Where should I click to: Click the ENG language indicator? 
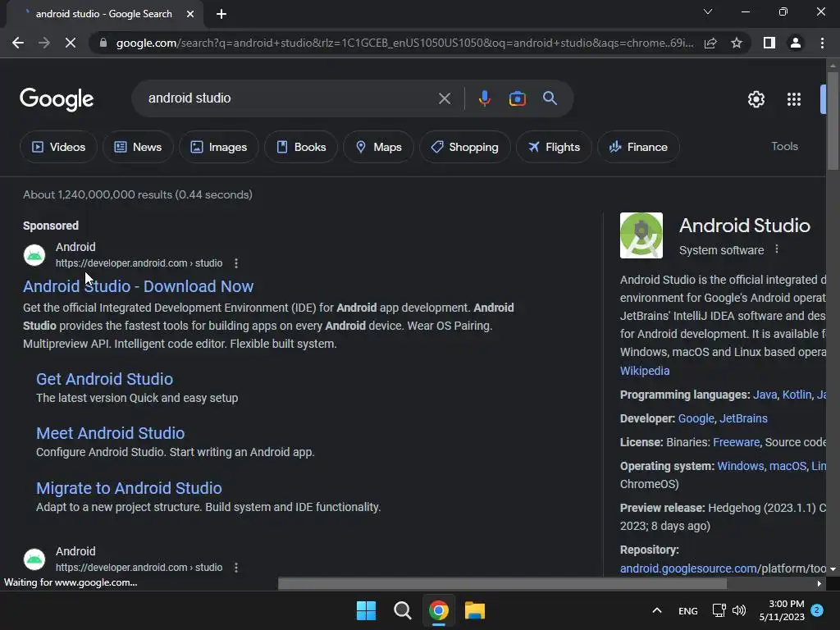pyautogui.click(x=688, y=610)
